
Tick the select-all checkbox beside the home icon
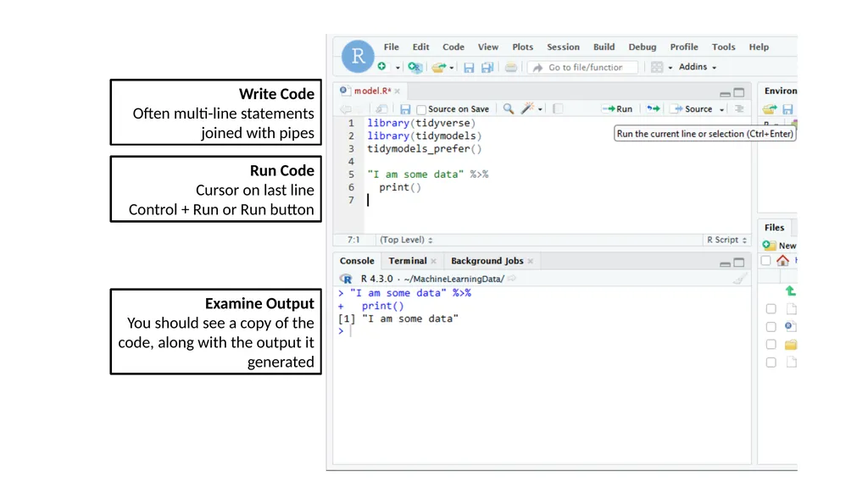[x=766, y=261]
